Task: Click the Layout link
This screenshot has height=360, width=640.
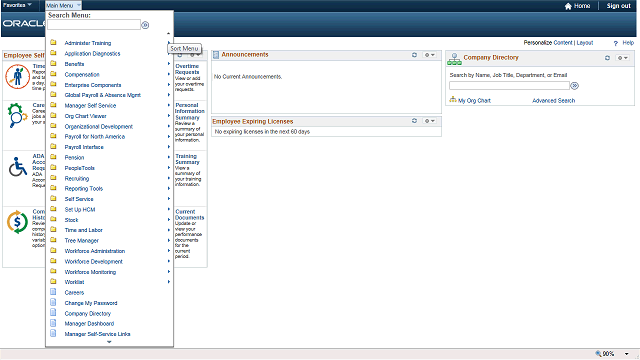Action: (x=584, y=43)
